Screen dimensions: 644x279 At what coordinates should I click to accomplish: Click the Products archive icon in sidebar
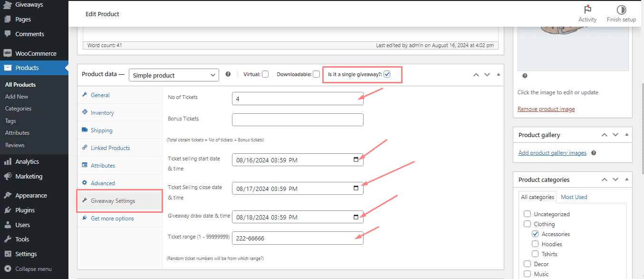point(8,68)
